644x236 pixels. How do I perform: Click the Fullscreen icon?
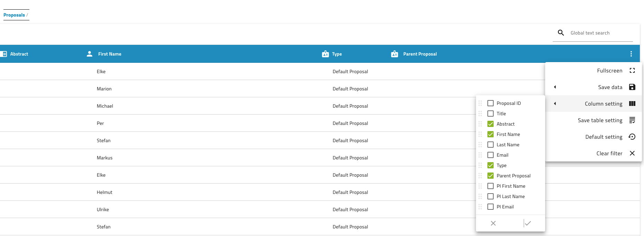(632, 70)
